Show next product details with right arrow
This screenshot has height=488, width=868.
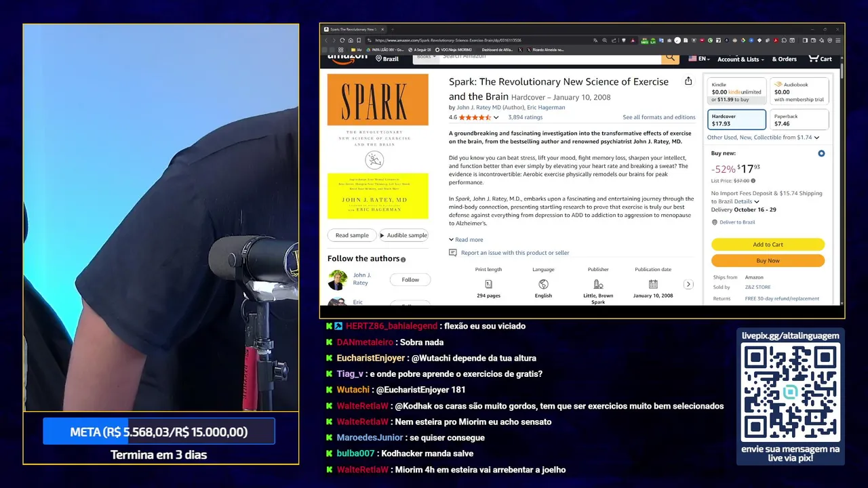(x=688, y=284)
